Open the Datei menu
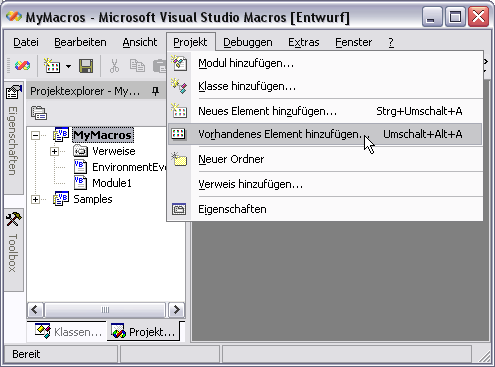495x367 pixels. tap(26, 42)
